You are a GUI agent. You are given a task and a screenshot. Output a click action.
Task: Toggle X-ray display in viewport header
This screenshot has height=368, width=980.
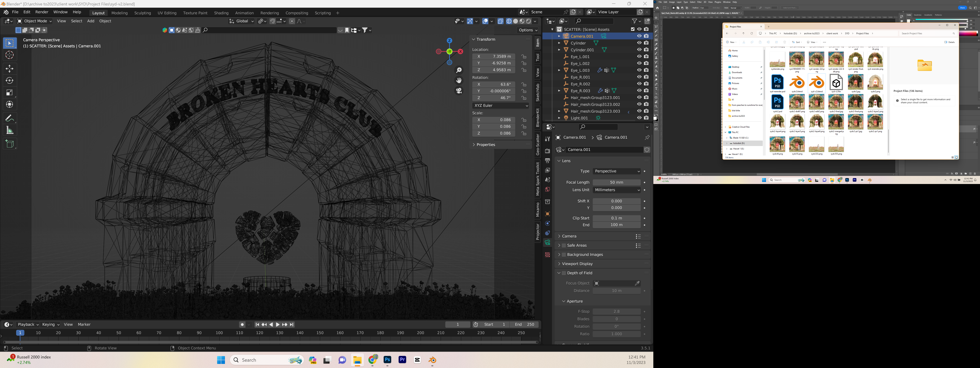coord(501,21)
